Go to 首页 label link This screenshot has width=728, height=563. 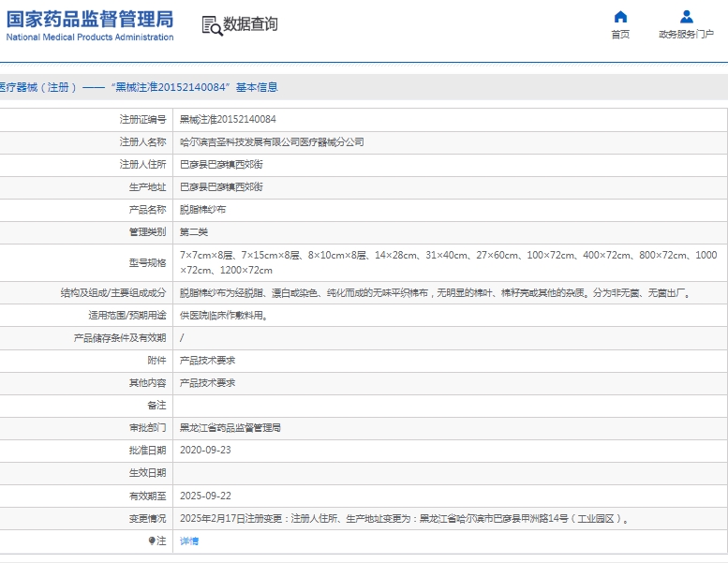point(620,35)
